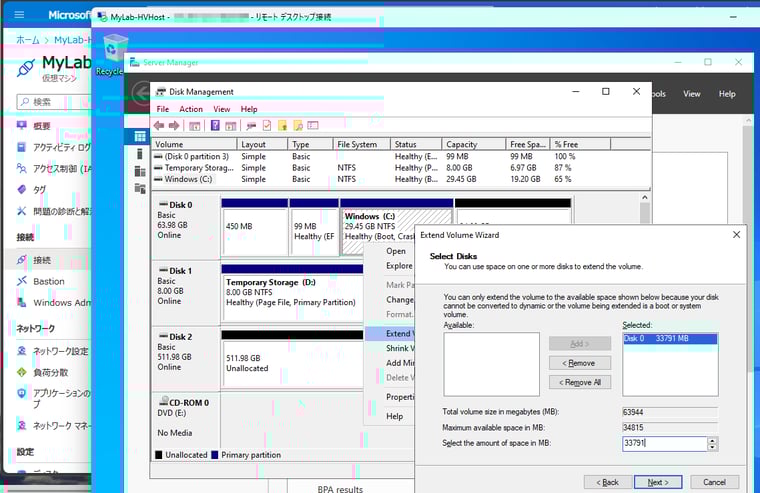
Task: Select the Windows (C:) volume row
Action: tap(401, 179)
